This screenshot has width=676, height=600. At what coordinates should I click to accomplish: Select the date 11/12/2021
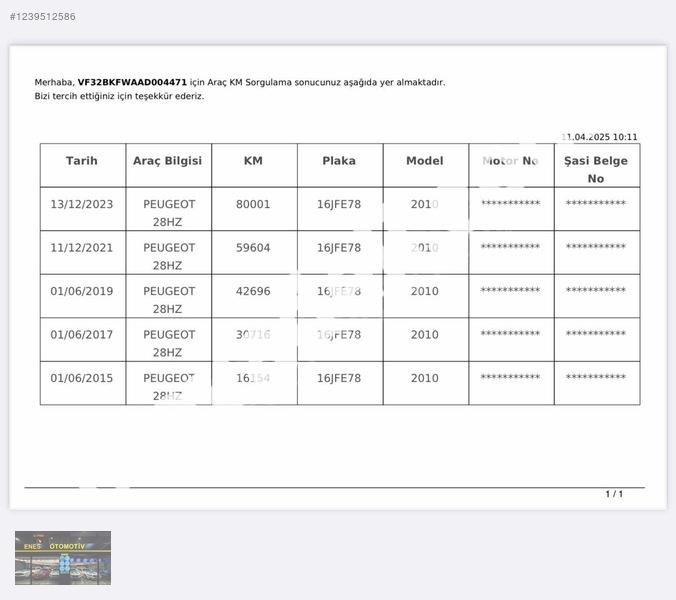[81, 248]
